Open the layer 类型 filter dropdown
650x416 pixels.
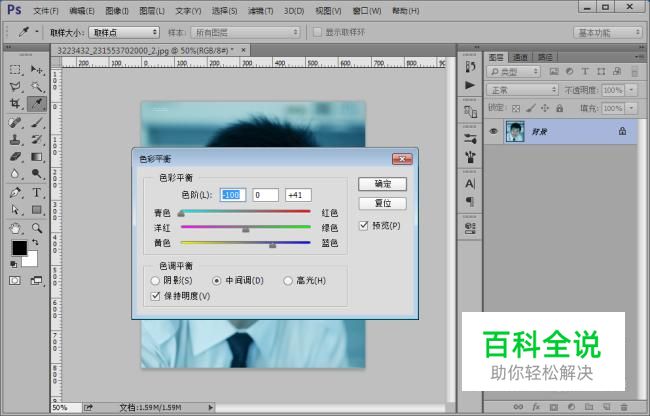514,72
